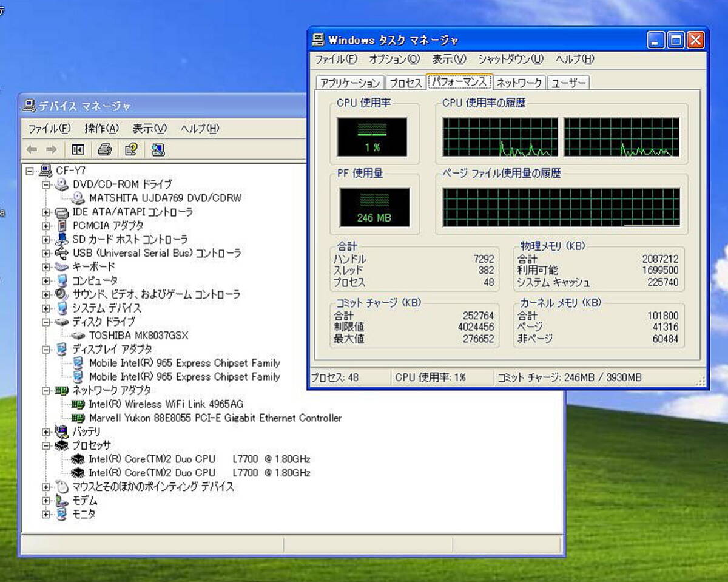Click the IDE ATA/ATAPI コントローラ category icon
The height and width of the screenshot is (582, 728).
62,212
